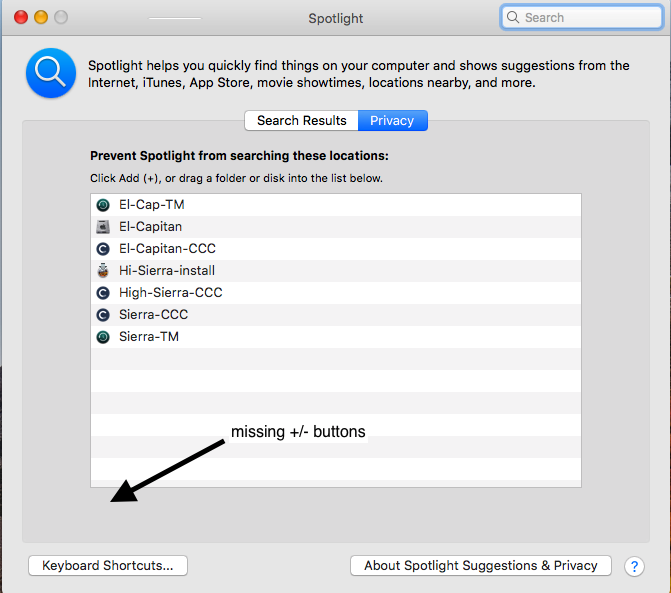Open About Spotlight Suggestions & Privacy
Viewport: 671px width, 593px height.
pos(481,566)
